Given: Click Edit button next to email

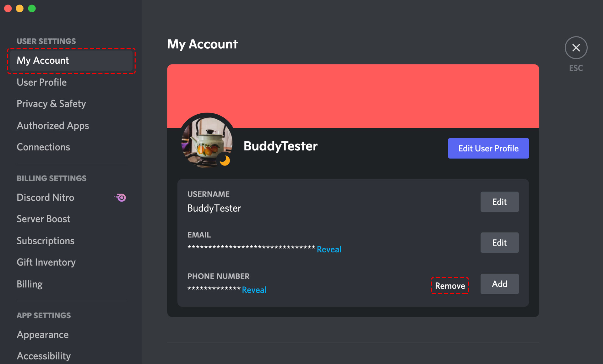Looking at the screenshot, I should (499, 242).
